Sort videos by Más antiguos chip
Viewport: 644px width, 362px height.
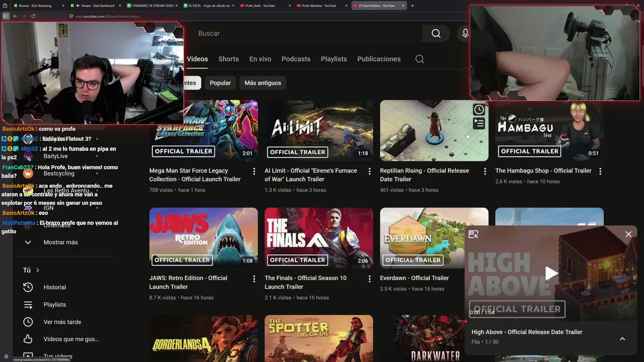[x=263, y=83]
